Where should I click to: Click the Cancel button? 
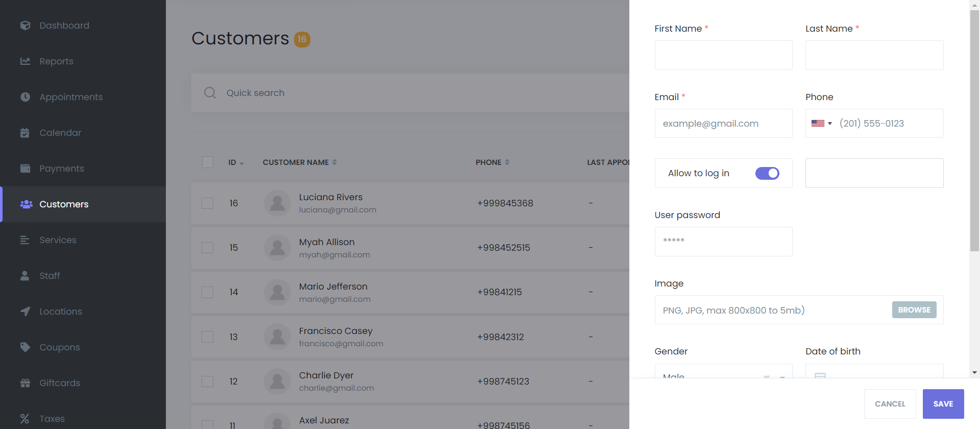pyautogui.click(x=890, y=404)
